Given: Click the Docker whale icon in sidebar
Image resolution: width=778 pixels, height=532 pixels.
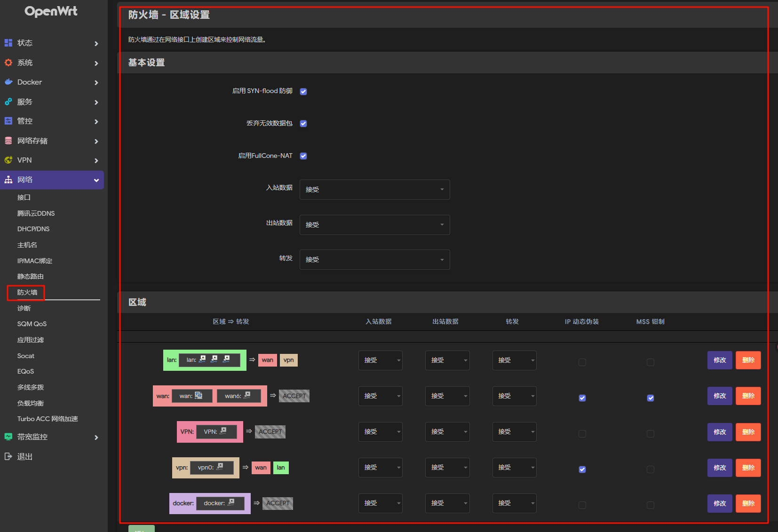Looking at the screenshot, I should (8, 82).
